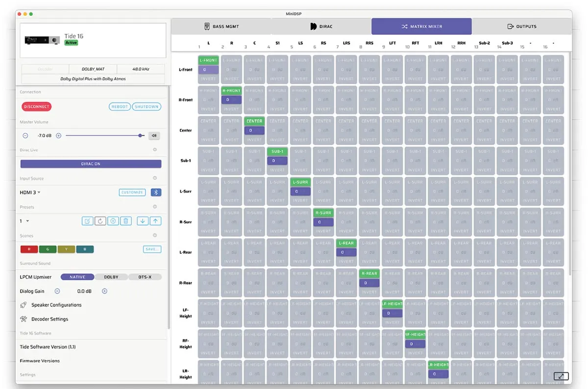This screenshot has height=389, width=588.
Task: Select the MATRIX MIXER tab
Action: (421, 26)
